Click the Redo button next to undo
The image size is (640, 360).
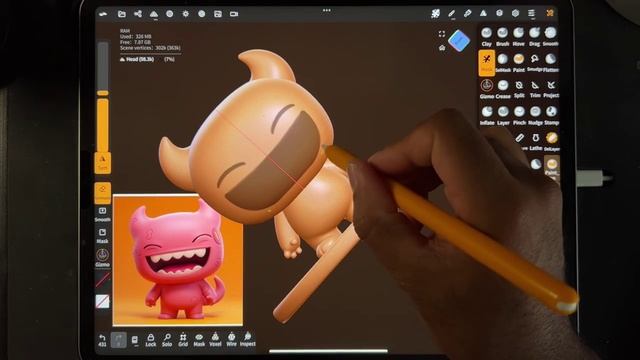pos(118,340)
